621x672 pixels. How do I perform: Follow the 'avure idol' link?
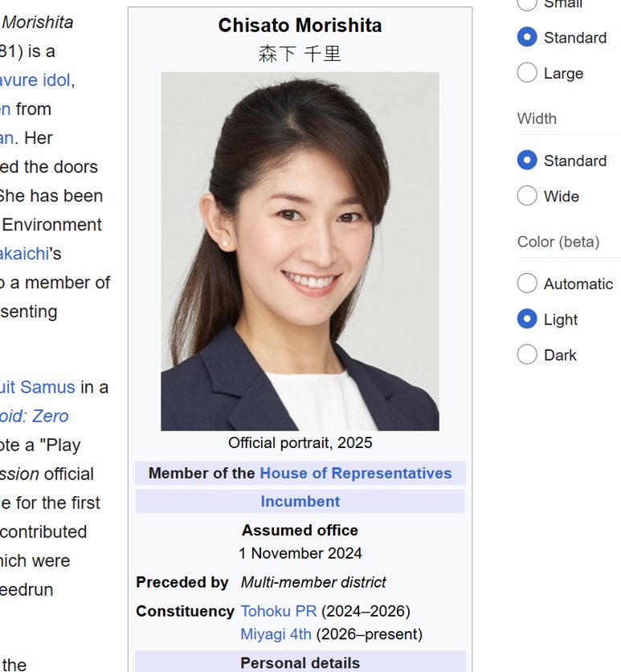pyautogui.click(x=35, y=80)
